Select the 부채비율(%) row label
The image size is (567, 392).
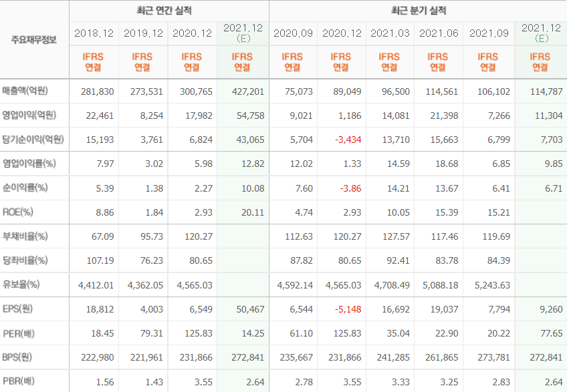pyautogui.click(x=25, y=236)
